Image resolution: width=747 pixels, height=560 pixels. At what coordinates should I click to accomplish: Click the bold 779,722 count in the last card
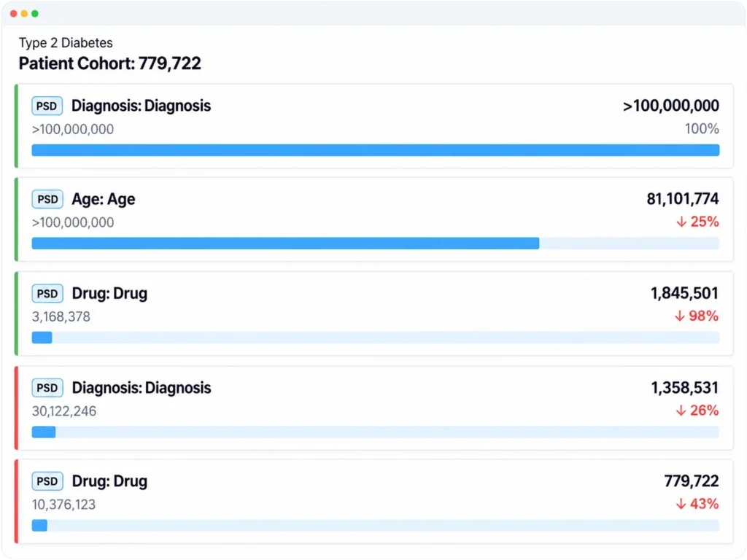[x=692, y=481]
